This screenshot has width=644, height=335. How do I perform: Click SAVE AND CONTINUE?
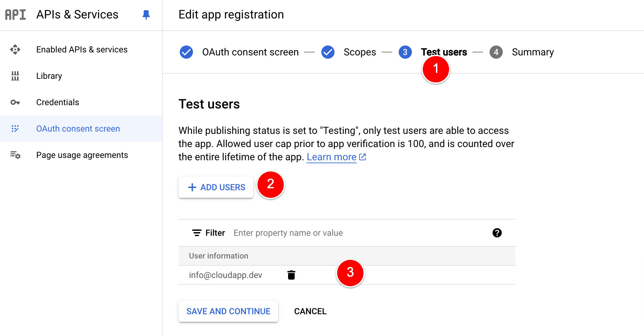[228, 311]
